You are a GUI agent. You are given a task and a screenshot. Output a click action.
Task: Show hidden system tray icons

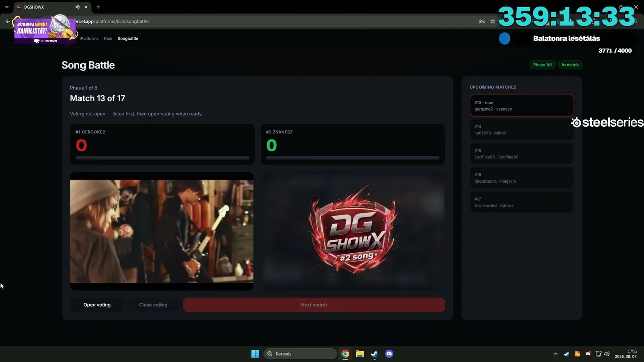(555, 354)
